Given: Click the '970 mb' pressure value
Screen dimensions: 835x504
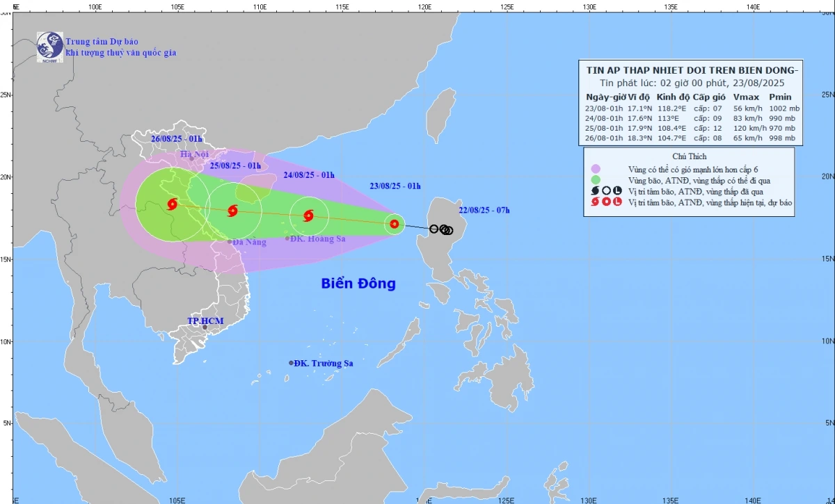Looking at the screenshot, I should pyautogui.click(x=783, y=128).
